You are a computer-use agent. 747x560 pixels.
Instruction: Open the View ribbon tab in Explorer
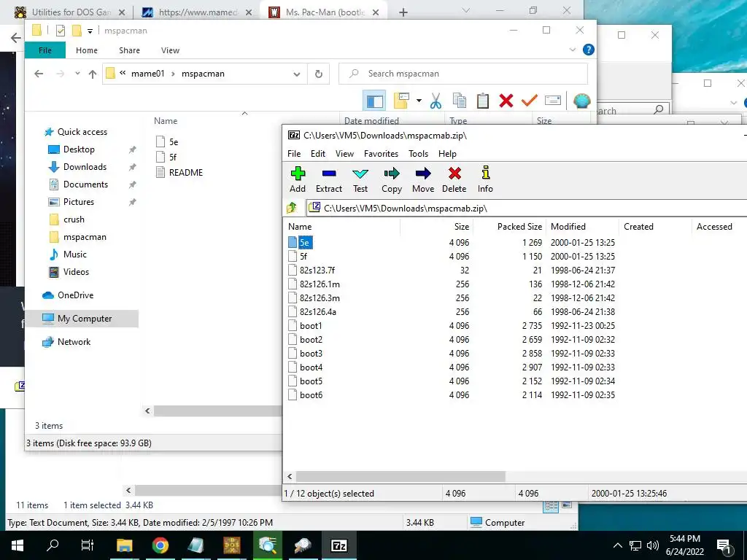click(x=170, y=50)
